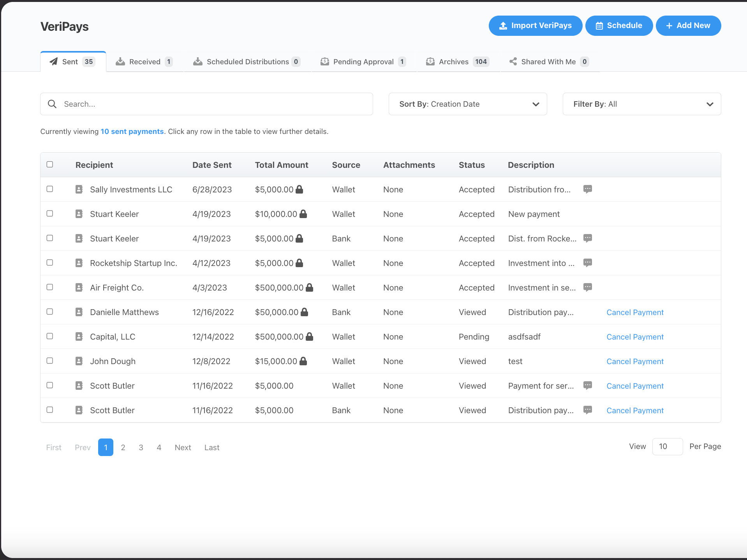The image size is (747, 560).
Task: Select the checkbox on the Capital, LLC row
Action: (49, 336)
